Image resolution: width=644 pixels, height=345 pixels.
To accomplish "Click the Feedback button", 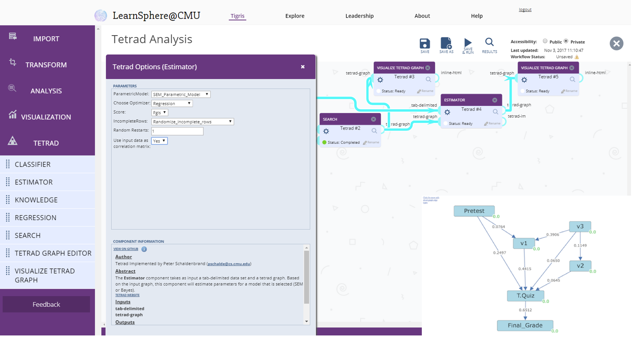I will pos(46,305).
